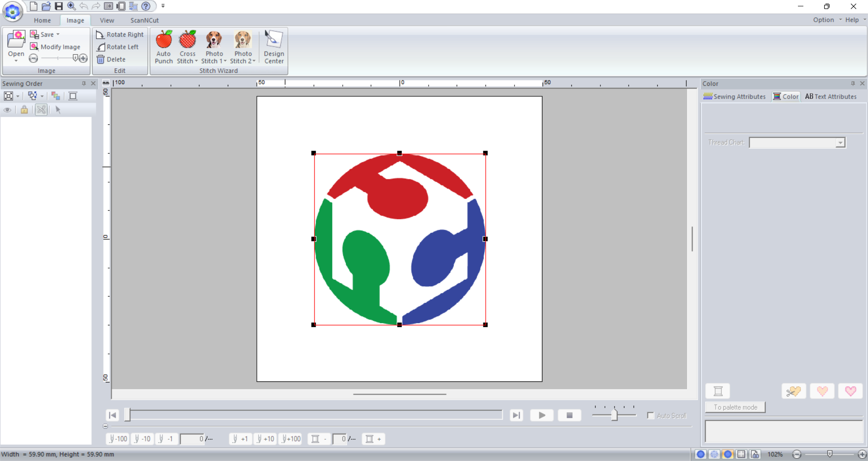The width and height of the screenshot is (868, 461).
Task: Adjust the simulation speed slider
Action: [x=614, y=414]
